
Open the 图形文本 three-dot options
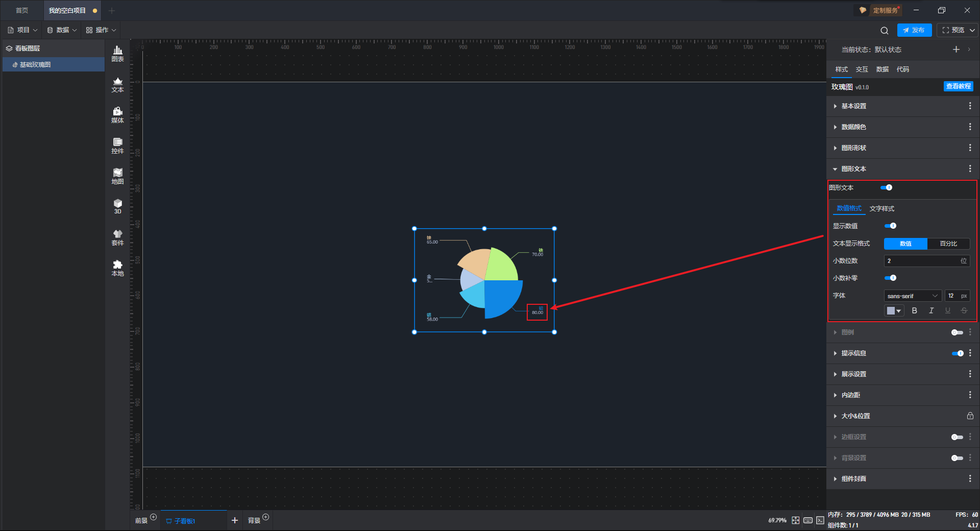click(x=970, y=169)
